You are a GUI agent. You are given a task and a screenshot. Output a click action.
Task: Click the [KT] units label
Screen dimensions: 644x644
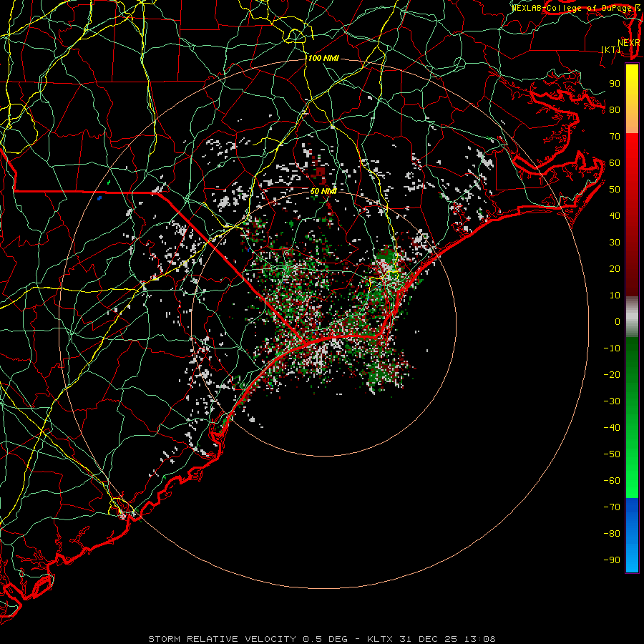coord(611,49)
